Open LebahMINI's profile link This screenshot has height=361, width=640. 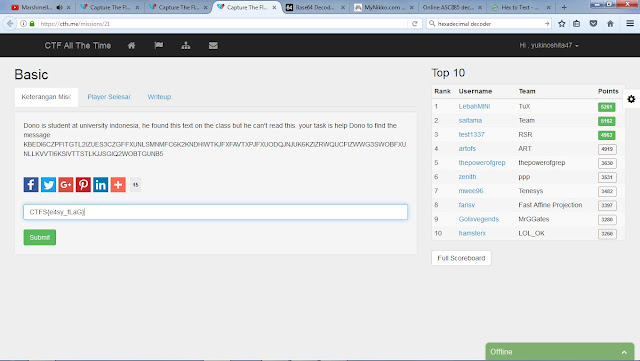click(474, 106)
